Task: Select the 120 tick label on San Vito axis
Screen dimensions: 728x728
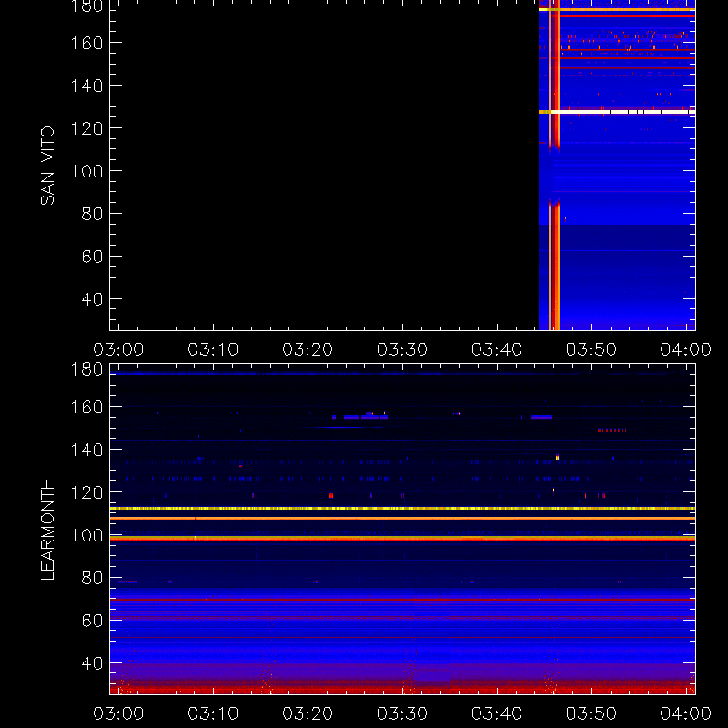Action: click(x=86, y=128)
